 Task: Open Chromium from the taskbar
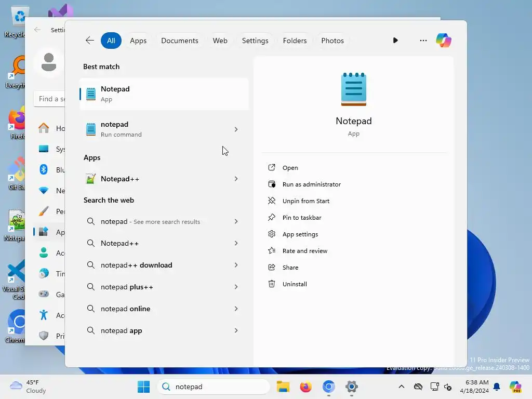(x=328, y=387)
